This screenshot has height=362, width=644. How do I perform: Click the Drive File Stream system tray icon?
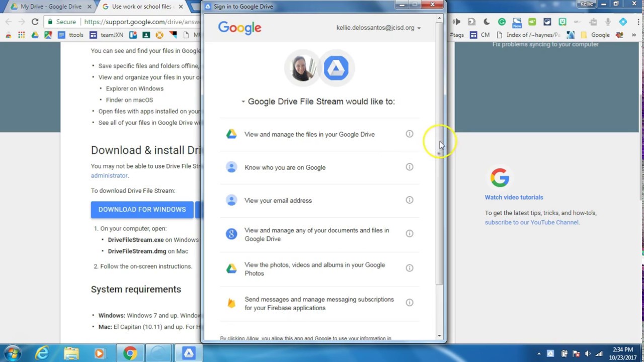click(550, 353)
